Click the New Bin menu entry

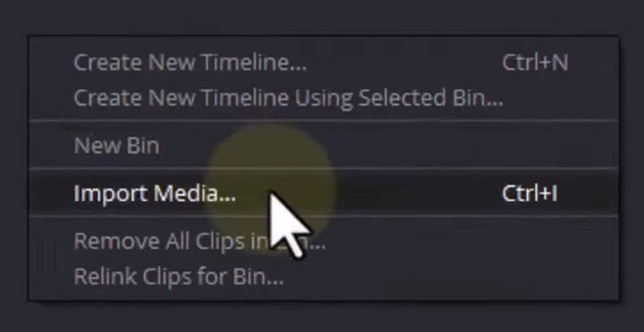(x=324, y=146)
